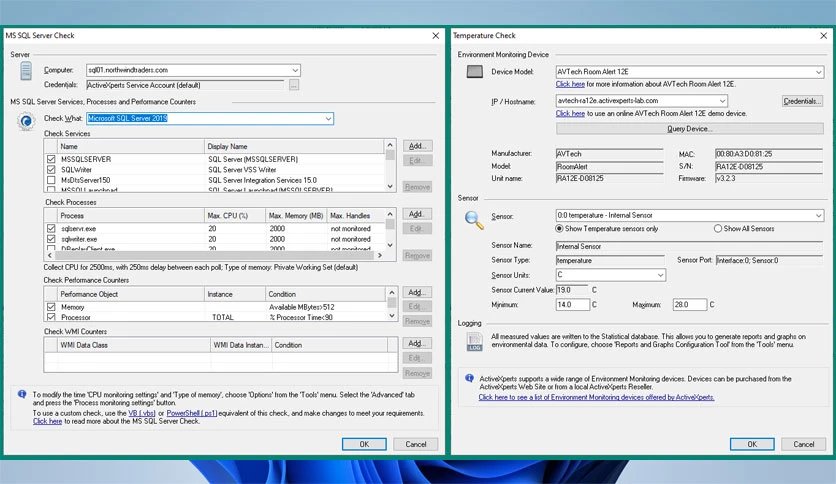Click Cancel in MS SQL Server Check dialog
836x484 pixels.
(415, 444)
